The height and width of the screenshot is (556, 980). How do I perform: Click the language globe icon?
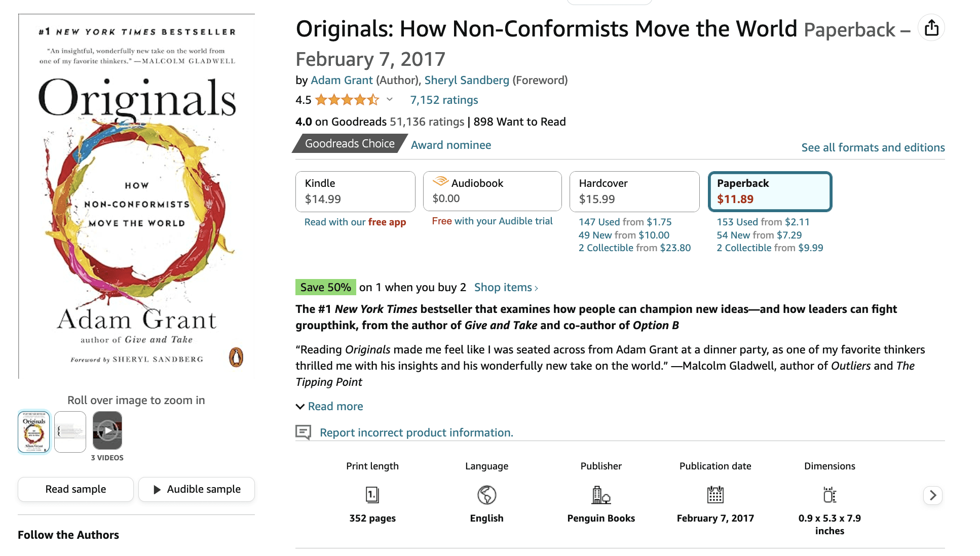(x=486, y=495)
